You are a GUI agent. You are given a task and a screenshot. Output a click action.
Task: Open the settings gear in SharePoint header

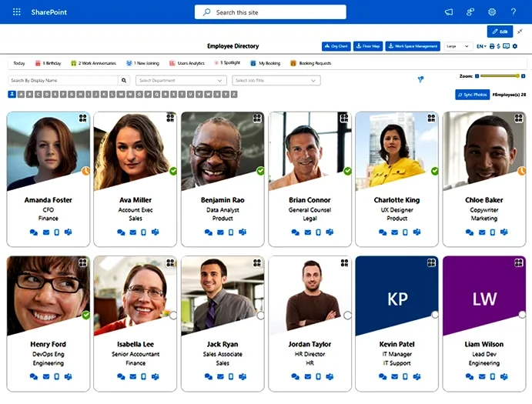pyautogui.click(x=492, y=12)
